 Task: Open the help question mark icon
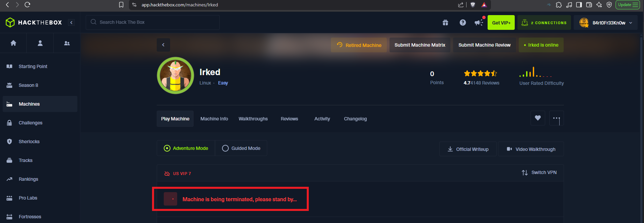click(463, 22)
